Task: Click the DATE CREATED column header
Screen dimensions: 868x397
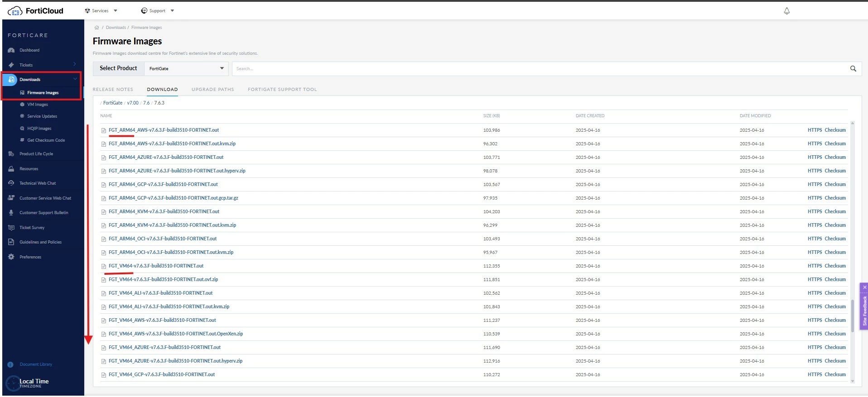Action: (590, 116)
